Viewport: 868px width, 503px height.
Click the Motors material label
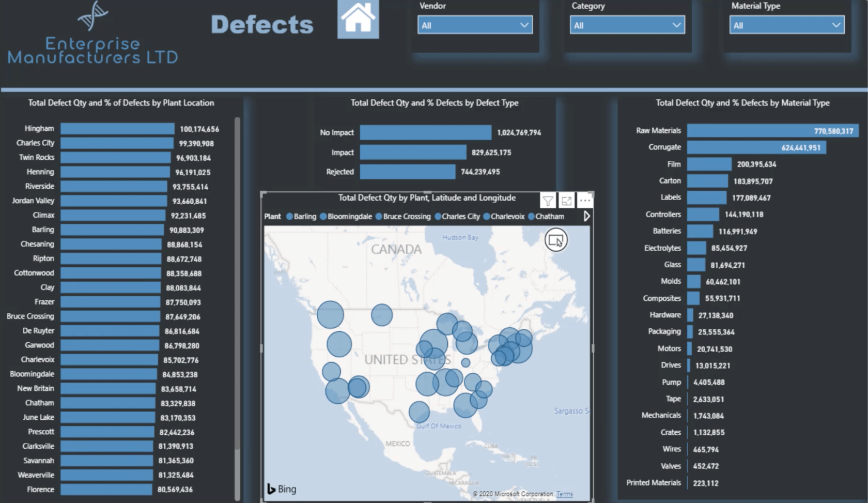point(669,348)
